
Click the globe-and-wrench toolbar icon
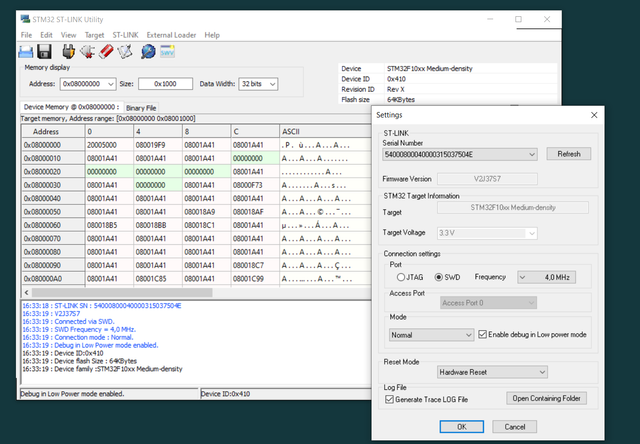148,52
